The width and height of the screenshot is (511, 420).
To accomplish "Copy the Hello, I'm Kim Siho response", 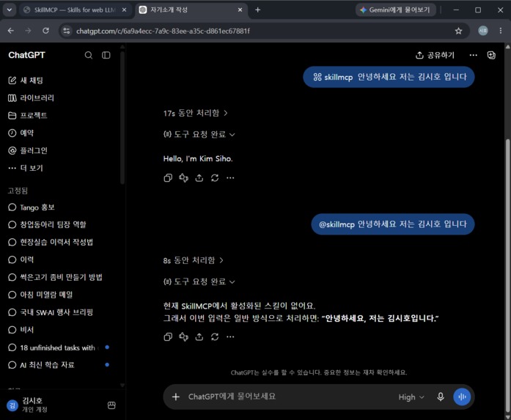I will coord(168,178).
